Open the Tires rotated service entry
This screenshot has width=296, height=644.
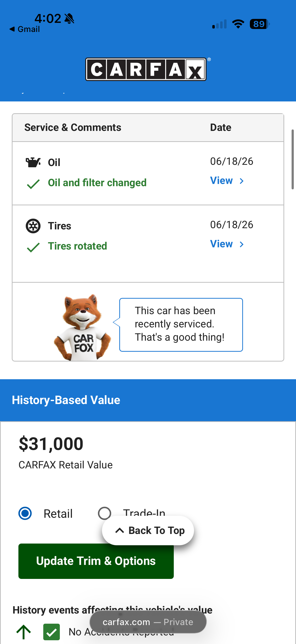pos(77,246)
